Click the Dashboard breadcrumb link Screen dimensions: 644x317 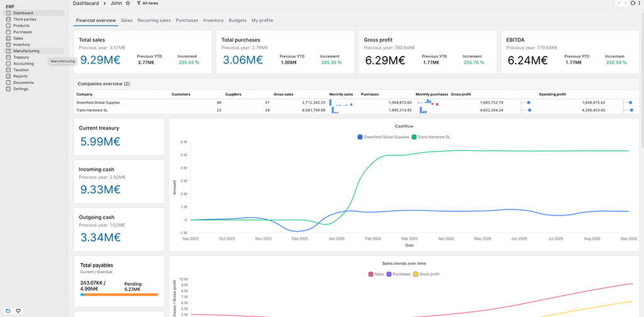click(x=86, y=3)
